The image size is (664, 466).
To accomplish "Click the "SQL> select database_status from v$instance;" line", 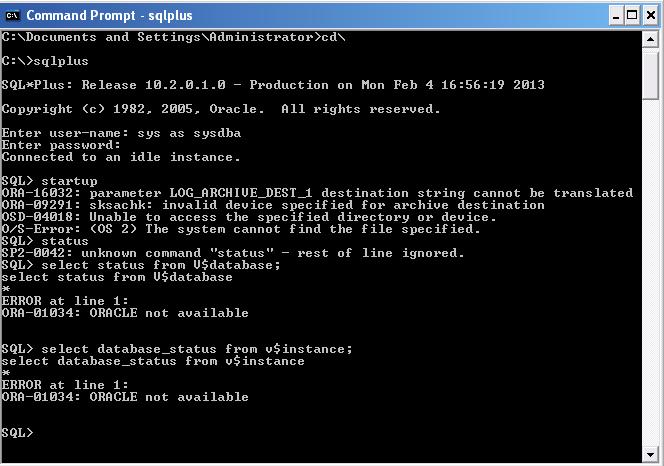I will click(x=177, y=349).
